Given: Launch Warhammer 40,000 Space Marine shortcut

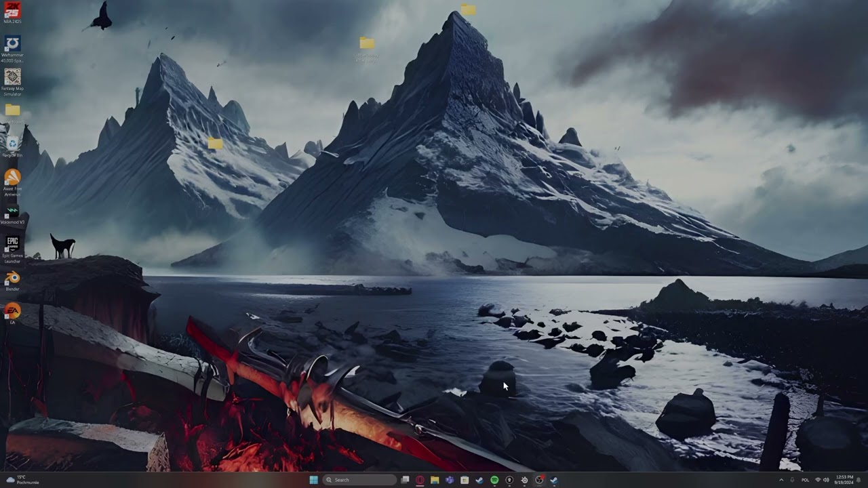Looking at the screenshot, I should coord(12,49).
